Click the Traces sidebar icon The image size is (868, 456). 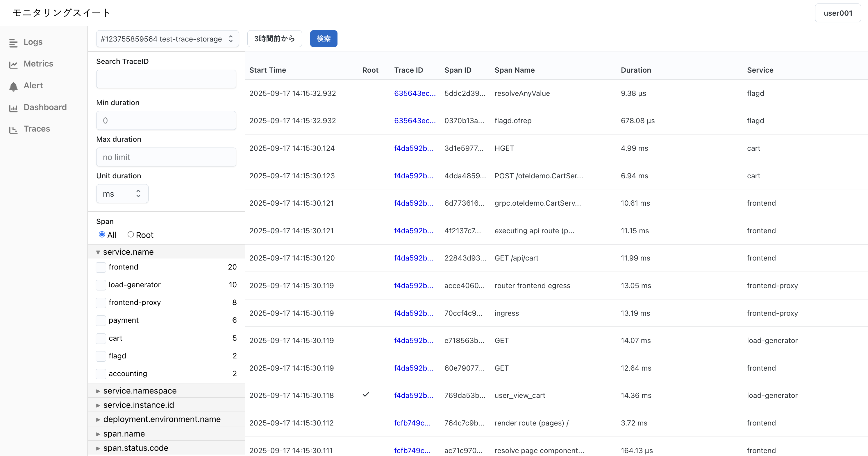pyautogui.click(x=13, y=130)
